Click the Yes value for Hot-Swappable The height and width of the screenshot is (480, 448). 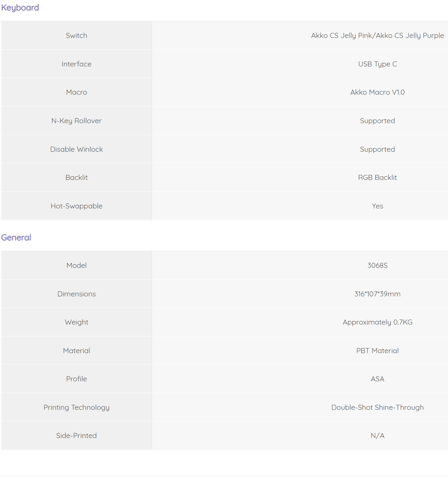coord(378,206)
